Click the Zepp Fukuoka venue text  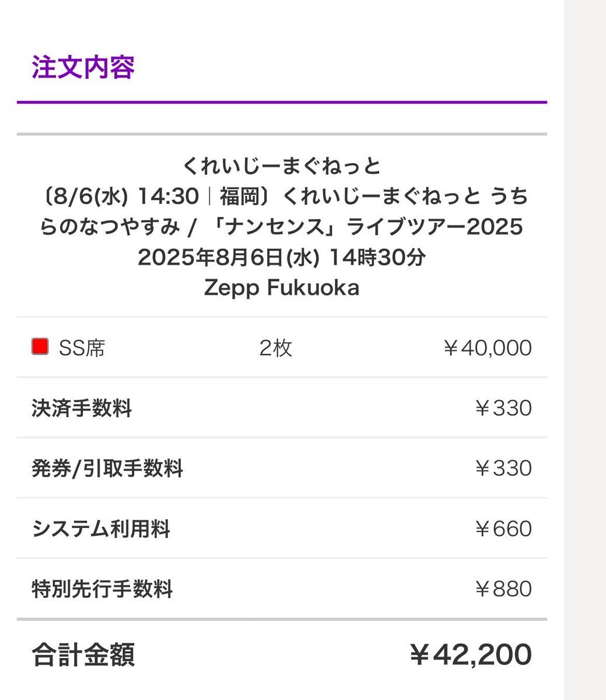click(x=282, y=288)
